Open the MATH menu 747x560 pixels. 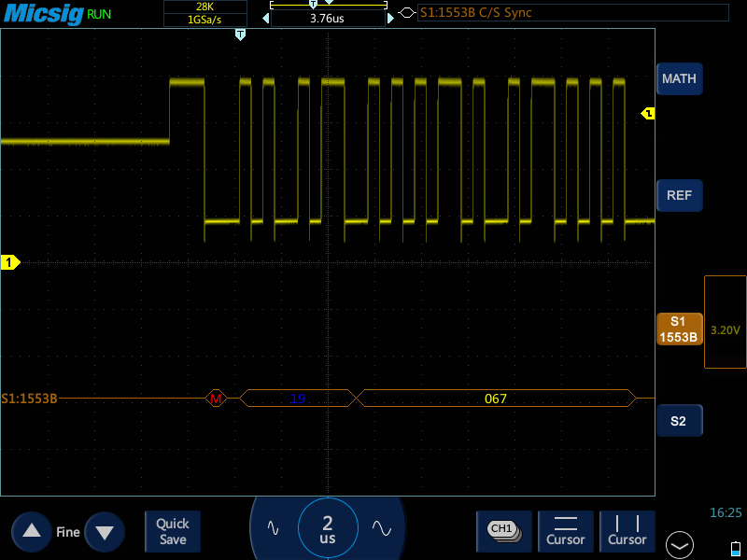[x=679, y=79]
